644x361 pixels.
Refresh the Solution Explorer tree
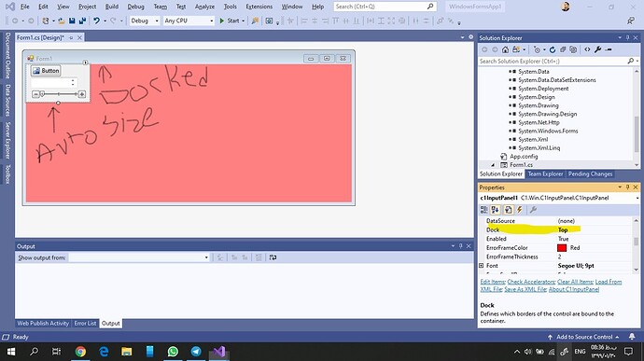coord(553,49)
